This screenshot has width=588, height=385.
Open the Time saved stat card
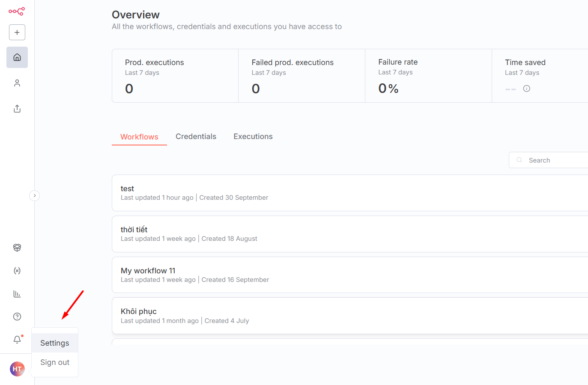click(540, 76)
